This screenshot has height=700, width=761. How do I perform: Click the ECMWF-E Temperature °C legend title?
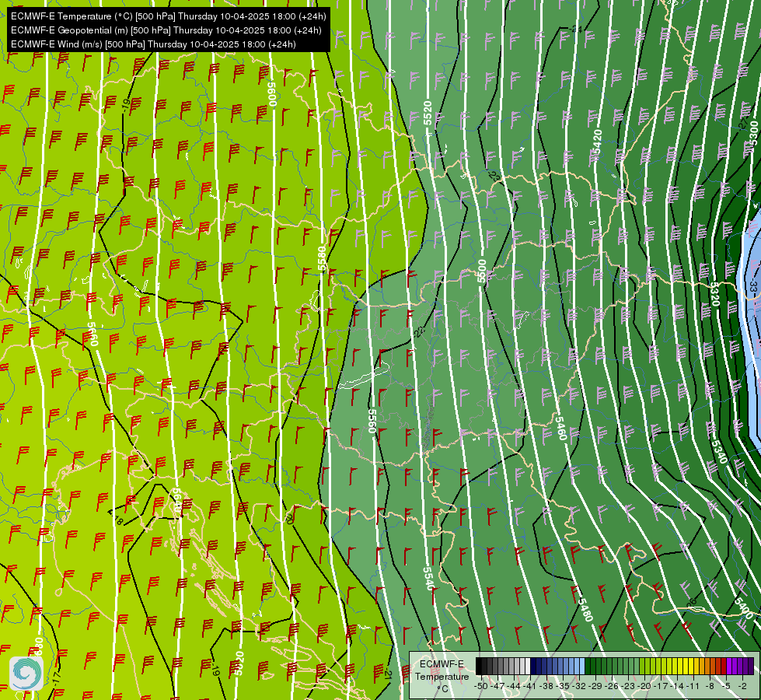coord(442,676)
